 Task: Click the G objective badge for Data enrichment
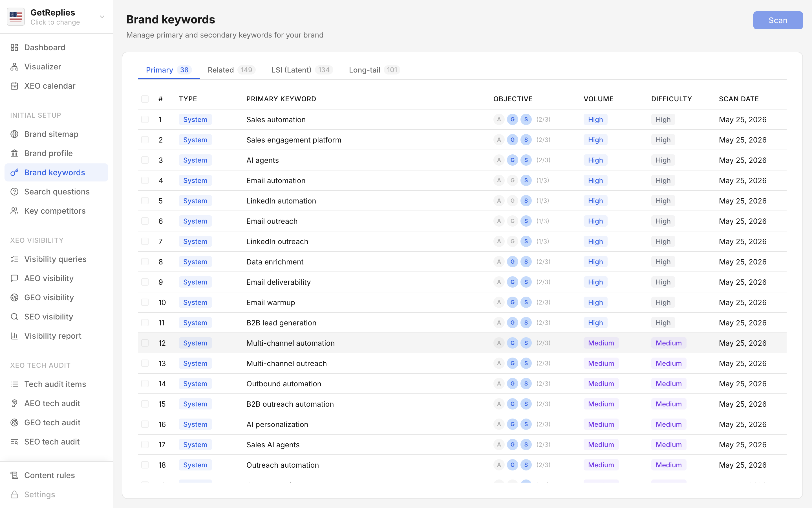(x=512, y=262)
